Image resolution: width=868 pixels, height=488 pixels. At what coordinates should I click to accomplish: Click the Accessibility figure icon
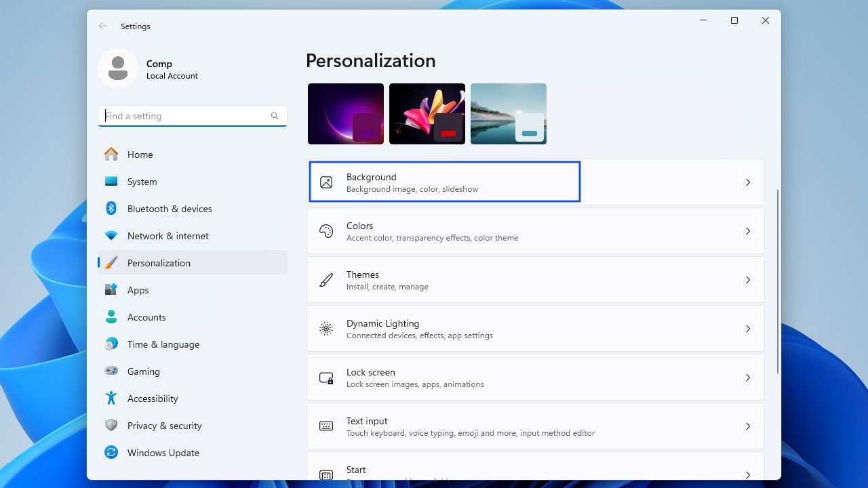111,399
